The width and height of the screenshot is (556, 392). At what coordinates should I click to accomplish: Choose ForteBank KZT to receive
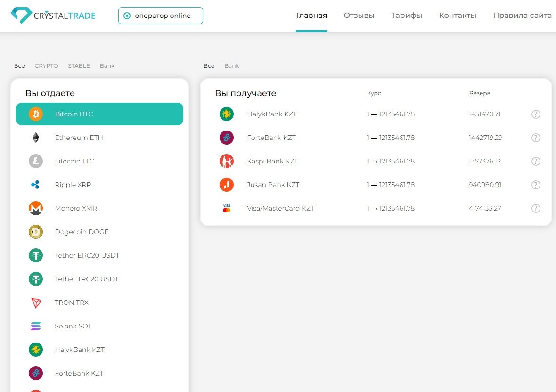[x=376, y=138]
